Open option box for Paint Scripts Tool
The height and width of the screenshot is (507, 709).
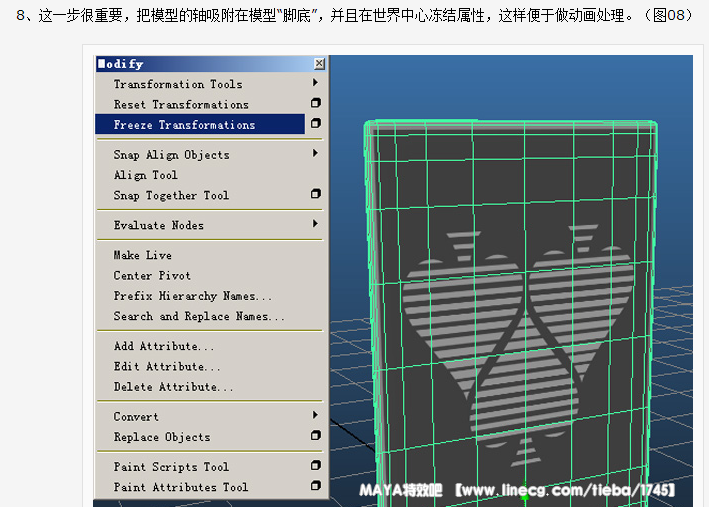click(316, 466)
